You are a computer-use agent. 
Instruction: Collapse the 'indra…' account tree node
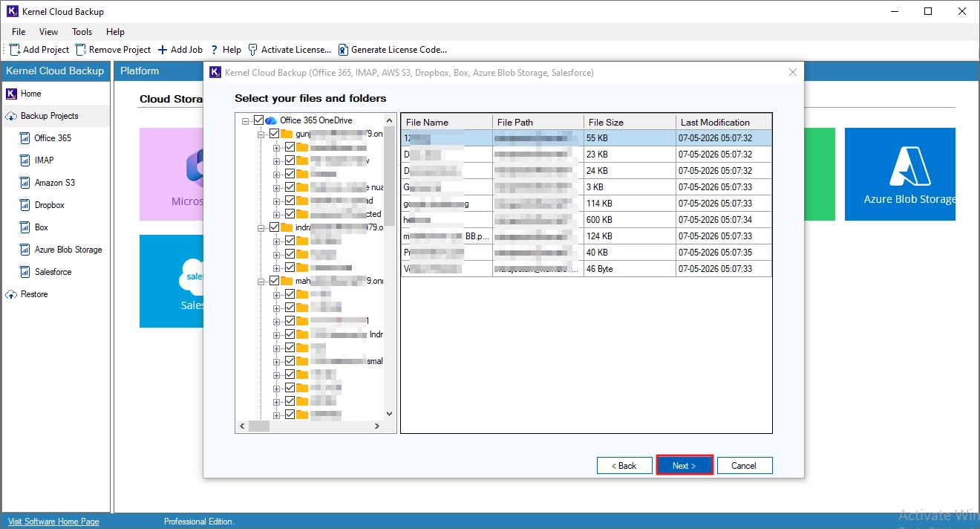point(261,227)
